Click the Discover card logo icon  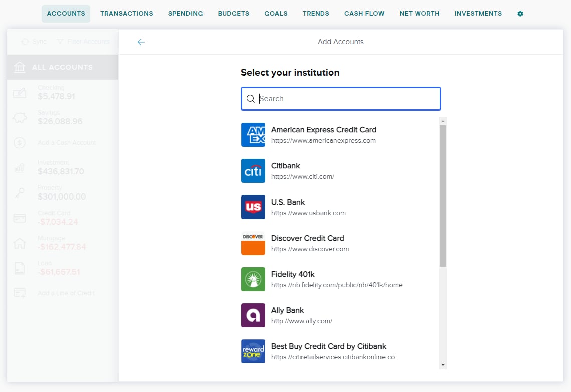(253, 243)
